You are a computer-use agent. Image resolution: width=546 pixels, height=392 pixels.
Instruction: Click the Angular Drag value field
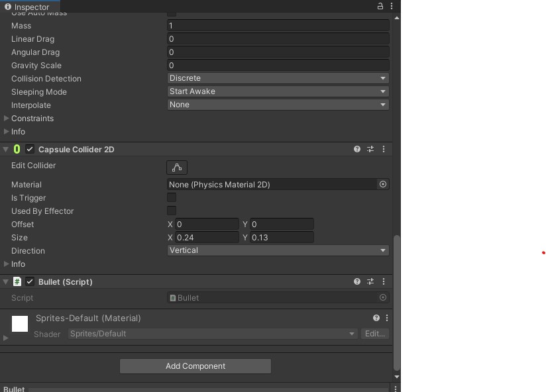pyautogui.click(x=278, y=52)
